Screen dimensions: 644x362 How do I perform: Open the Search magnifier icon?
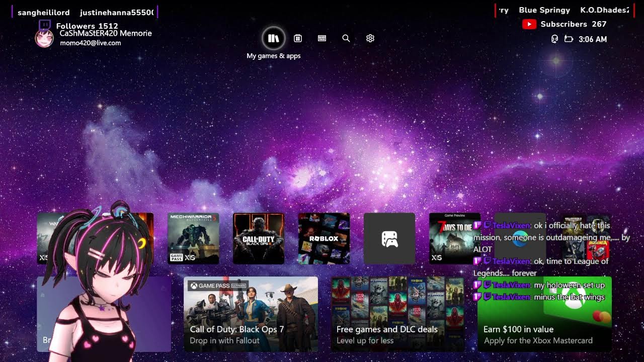click(346, 38)
